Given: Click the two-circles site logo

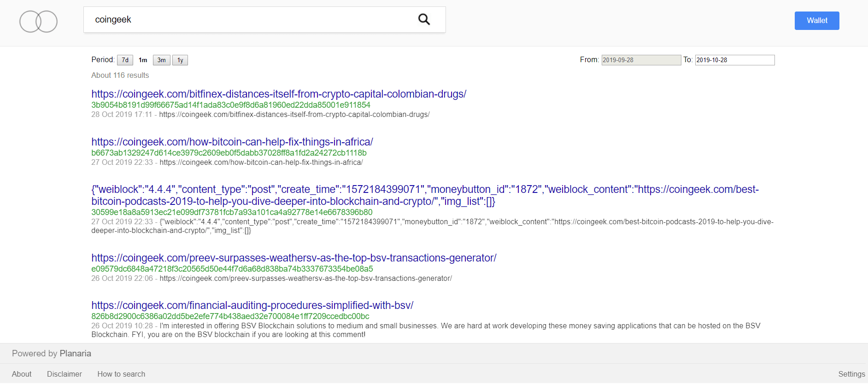Looking at the screenshot, I should click(38, 21).
